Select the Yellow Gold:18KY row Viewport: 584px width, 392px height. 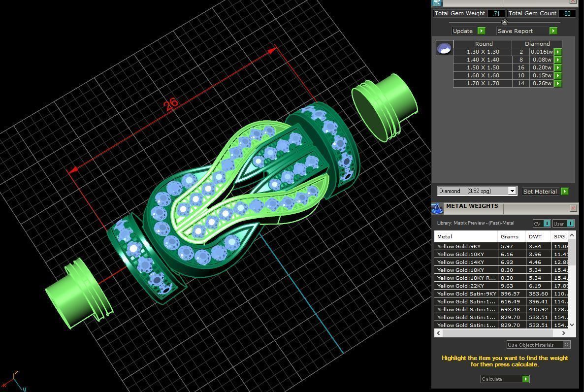pyautogui.click(x=501, y=270)
